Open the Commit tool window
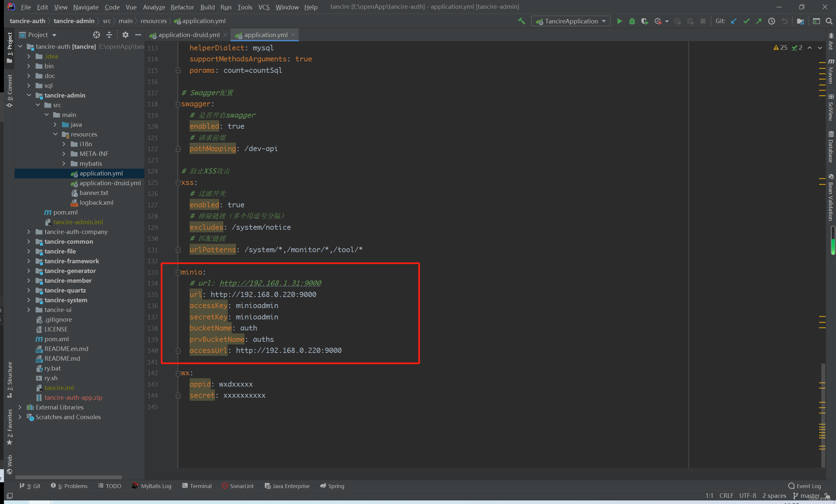This screenshot has height=504, width=836. [9, 91]
